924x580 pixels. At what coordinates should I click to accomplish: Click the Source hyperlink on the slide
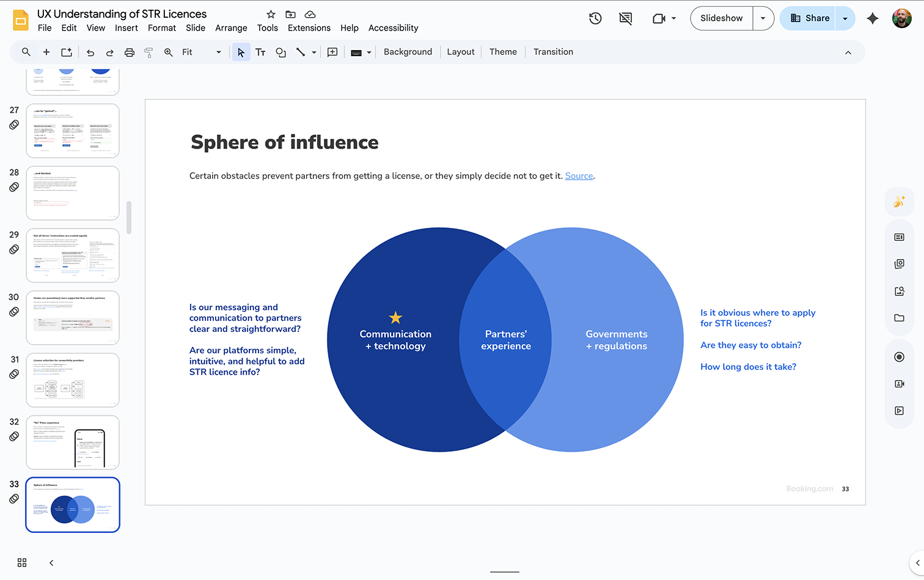point(579,175)
